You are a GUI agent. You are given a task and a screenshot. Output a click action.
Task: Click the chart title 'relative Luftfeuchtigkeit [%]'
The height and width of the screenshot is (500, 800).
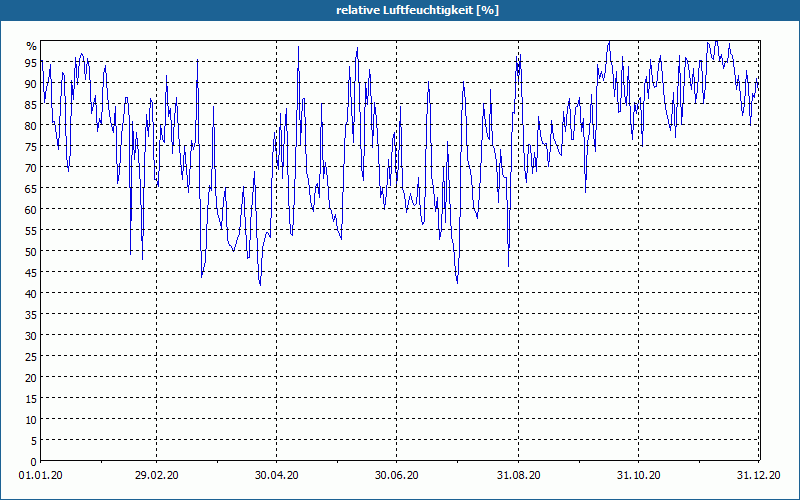pos(417,10)
